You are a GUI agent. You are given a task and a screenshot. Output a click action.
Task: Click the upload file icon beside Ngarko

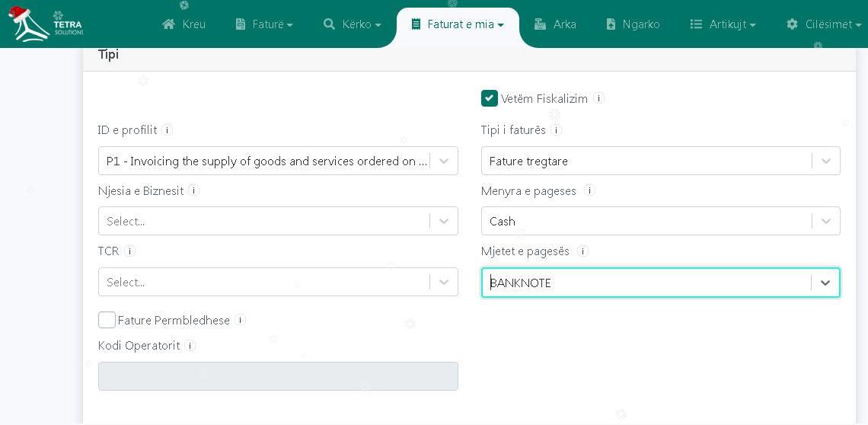(x=611, y=24)
